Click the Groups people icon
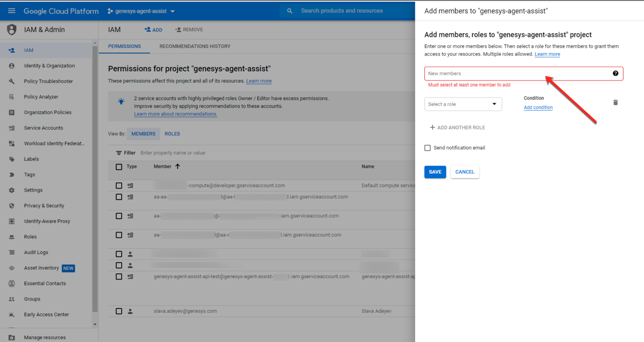This screenshot has width=644, height=342. pos(11,299)
